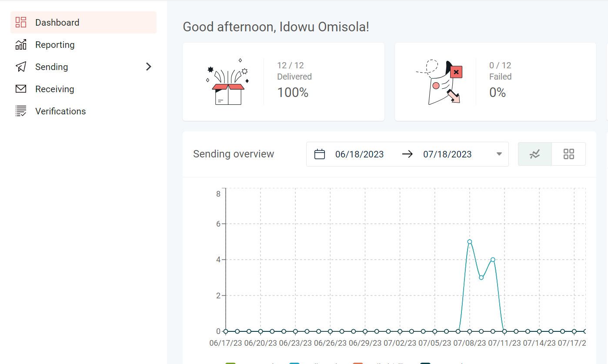Click the chart peak data point at 5

point(470,242)
